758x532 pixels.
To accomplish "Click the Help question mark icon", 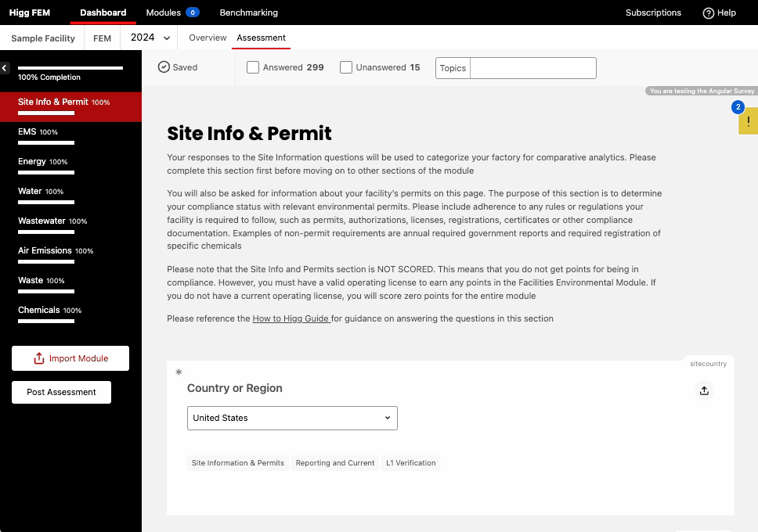I will [708, 13].
